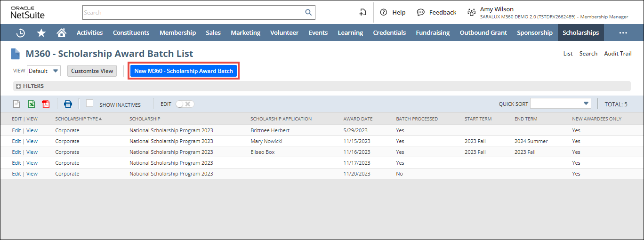
Task: Open the Fundraising menu tab
Action: click(432, 32)
